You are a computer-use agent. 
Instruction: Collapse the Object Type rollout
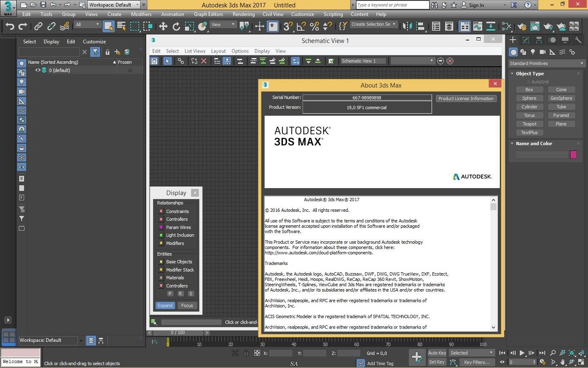coord(512,74)
